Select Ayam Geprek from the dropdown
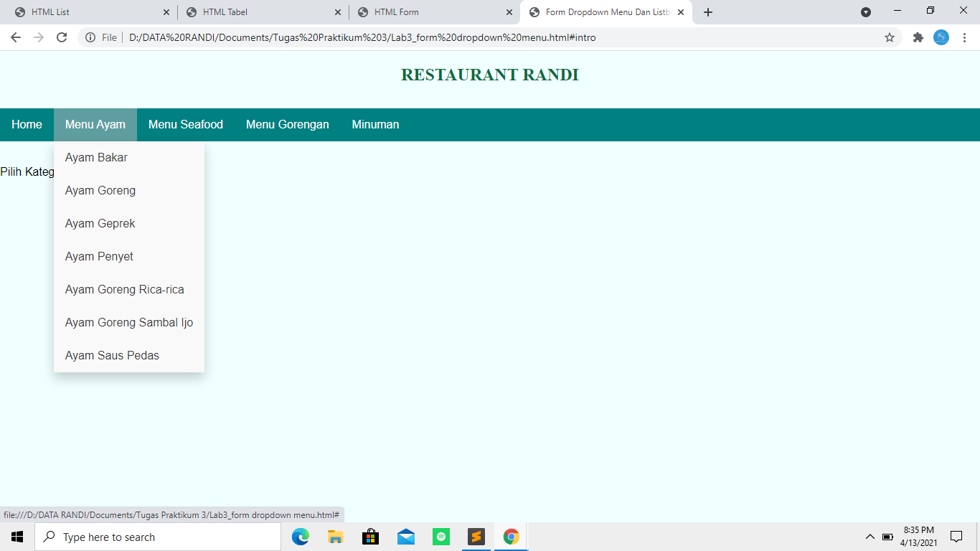Viewport: 980px width, 551px height. coord(100,223)
